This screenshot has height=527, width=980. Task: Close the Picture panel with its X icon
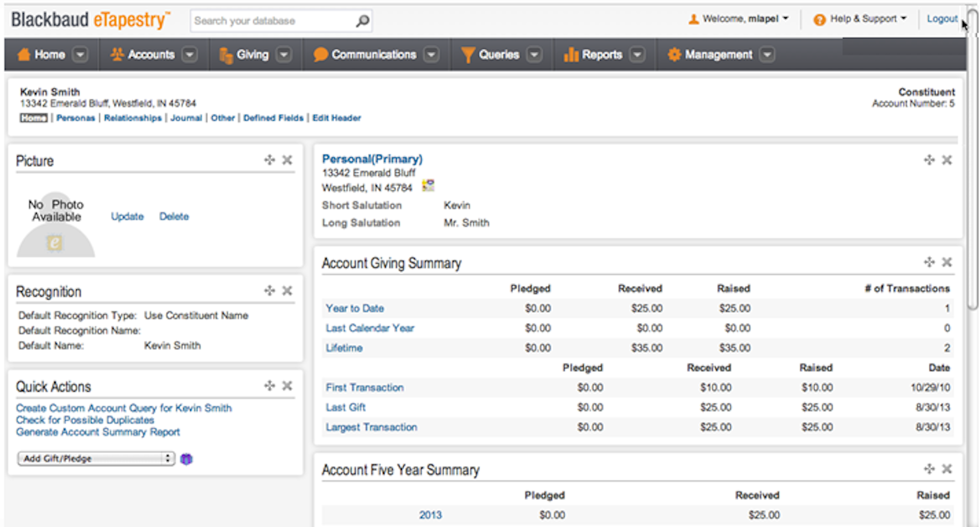tap(287, 160)
